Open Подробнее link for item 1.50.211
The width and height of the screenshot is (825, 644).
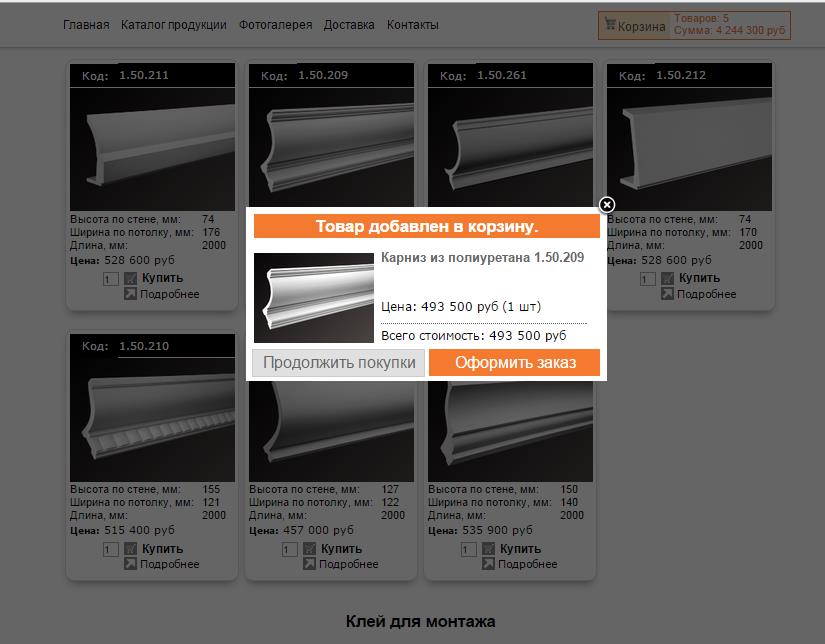[x=169, y=294]
